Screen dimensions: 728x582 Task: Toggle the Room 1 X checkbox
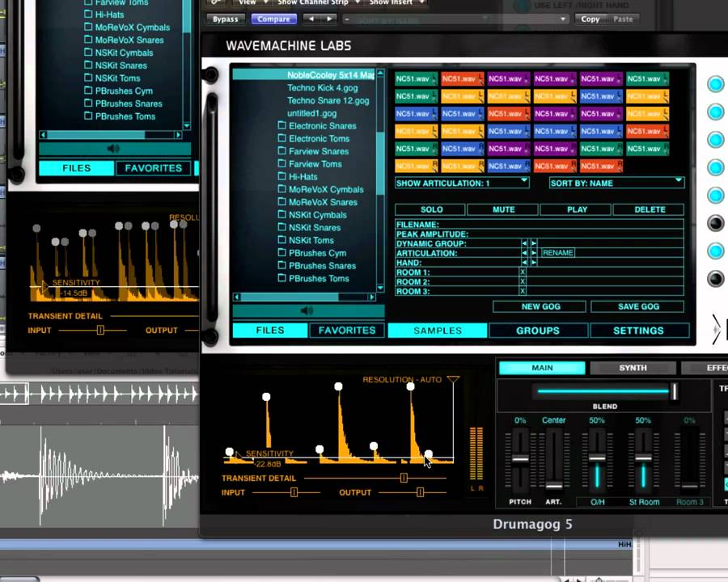[x=523, y=272]
